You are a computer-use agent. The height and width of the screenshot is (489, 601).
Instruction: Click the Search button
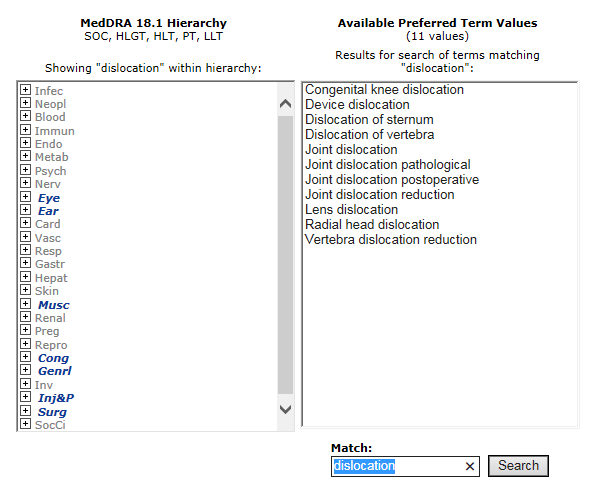tap(518, 466)
